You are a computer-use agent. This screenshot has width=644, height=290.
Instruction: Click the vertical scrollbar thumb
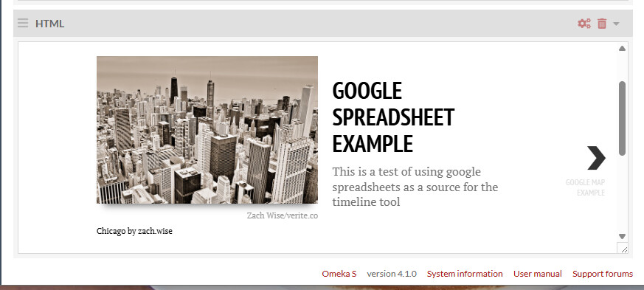coord(622,118)
